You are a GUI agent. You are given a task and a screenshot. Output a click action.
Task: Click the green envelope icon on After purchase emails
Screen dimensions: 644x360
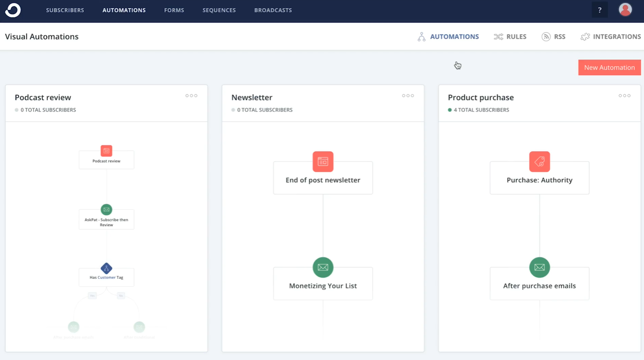coord(539,268)
